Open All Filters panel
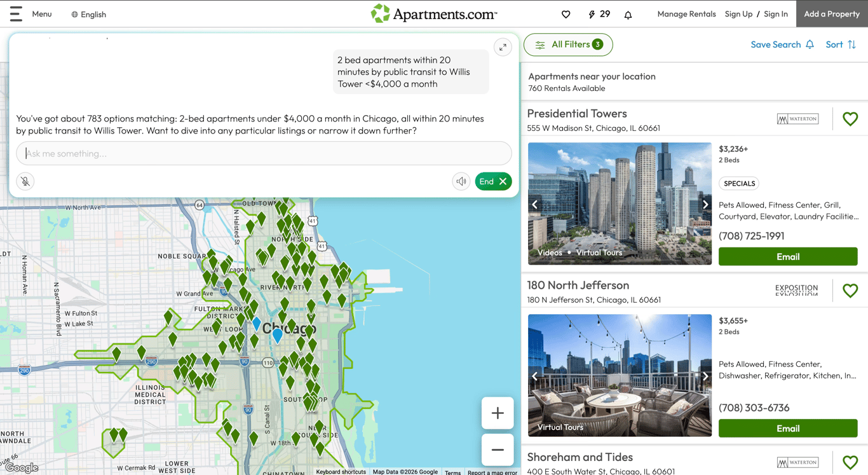The image size is (868, 475). tap(568, 45)
